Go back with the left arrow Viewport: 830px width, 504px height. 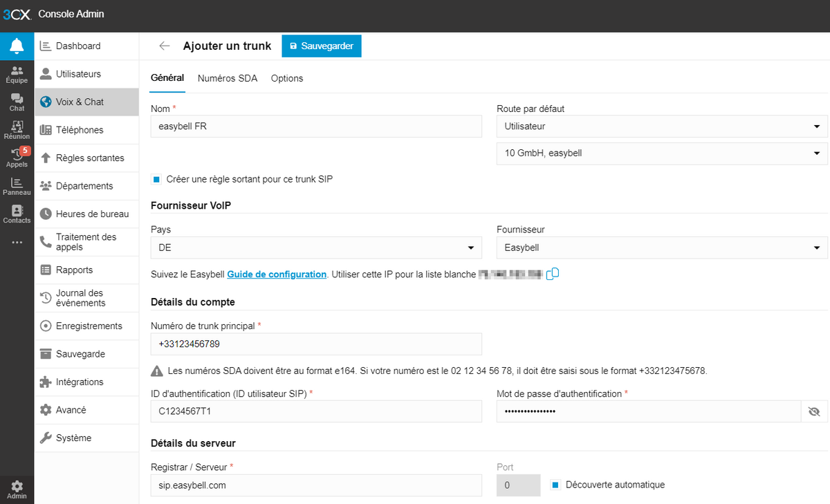[x=164, y=46]
